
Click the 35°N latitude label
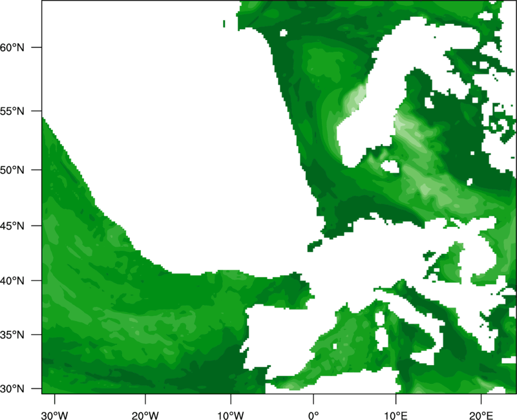[12, 335]
